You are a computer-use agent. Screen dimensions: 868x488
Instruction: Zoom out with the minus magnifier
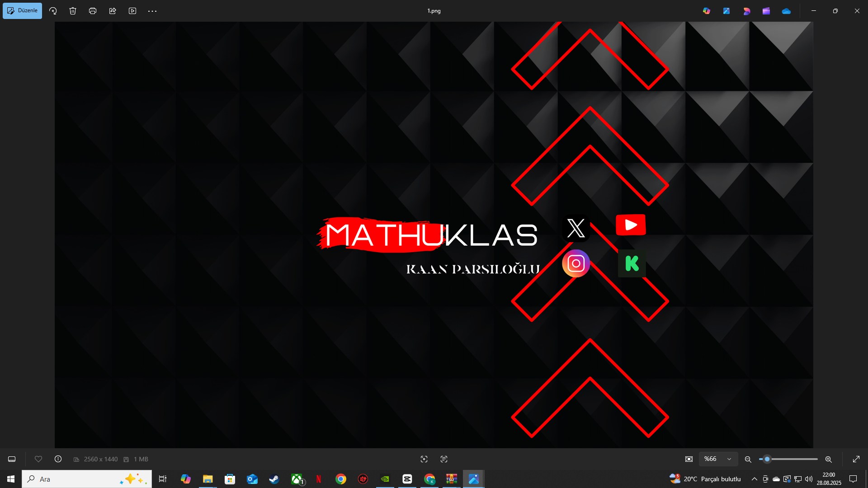coord(748,459)
